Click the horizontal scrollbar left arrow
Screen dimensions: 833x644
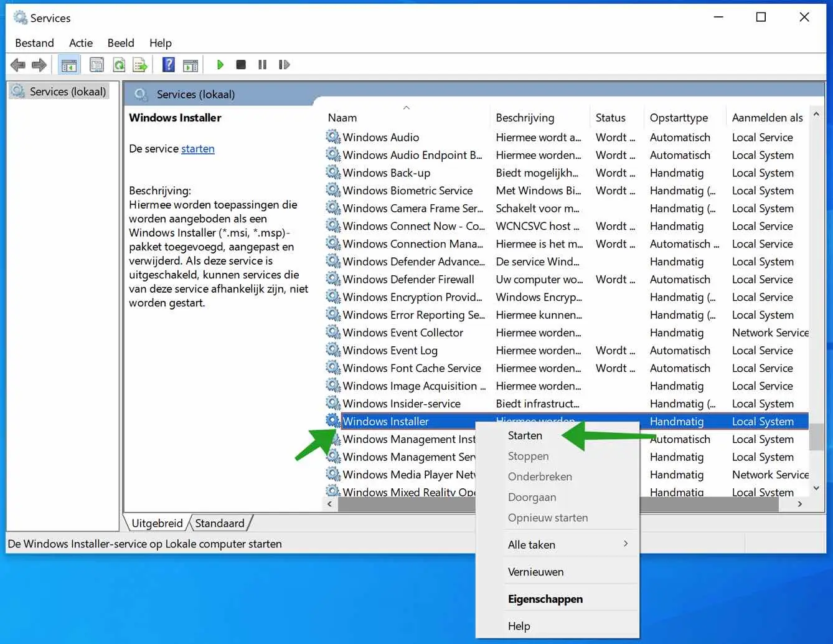330,504
